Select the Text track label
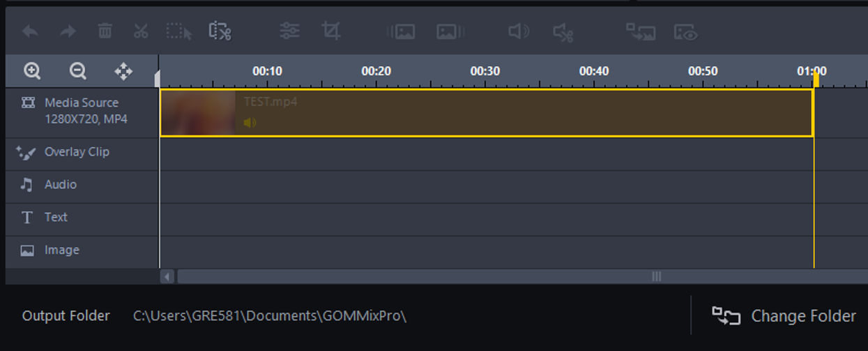Screen dimensions: 868x351 56,218
